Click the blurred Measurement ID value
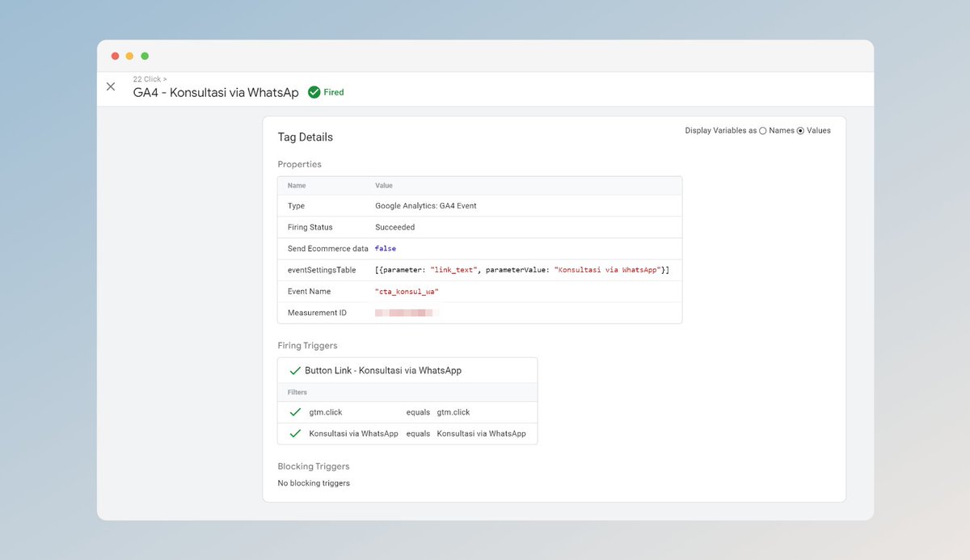 pyautogui.click(x=405, y=312)
